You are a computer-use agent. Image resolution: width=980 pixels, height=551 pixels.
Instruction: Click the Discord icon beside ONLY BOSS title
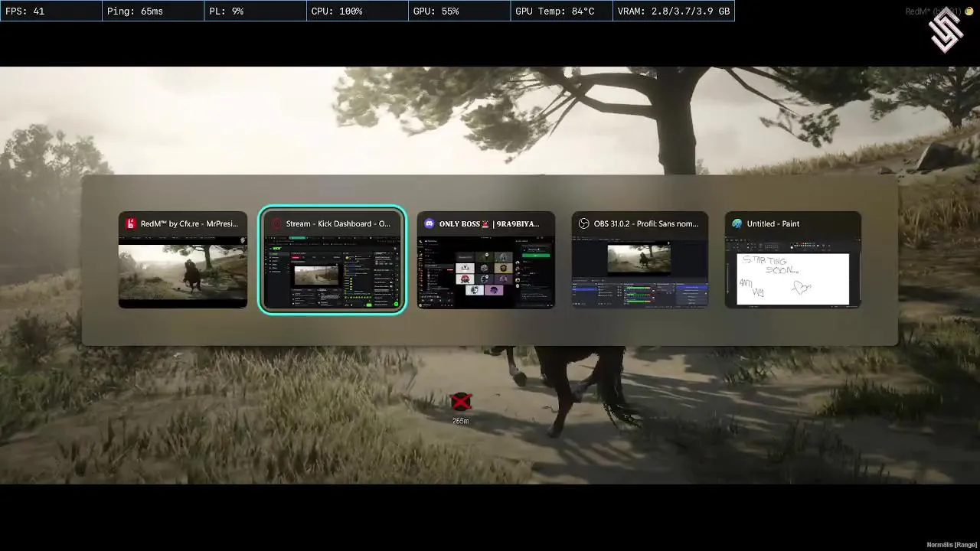430,224
